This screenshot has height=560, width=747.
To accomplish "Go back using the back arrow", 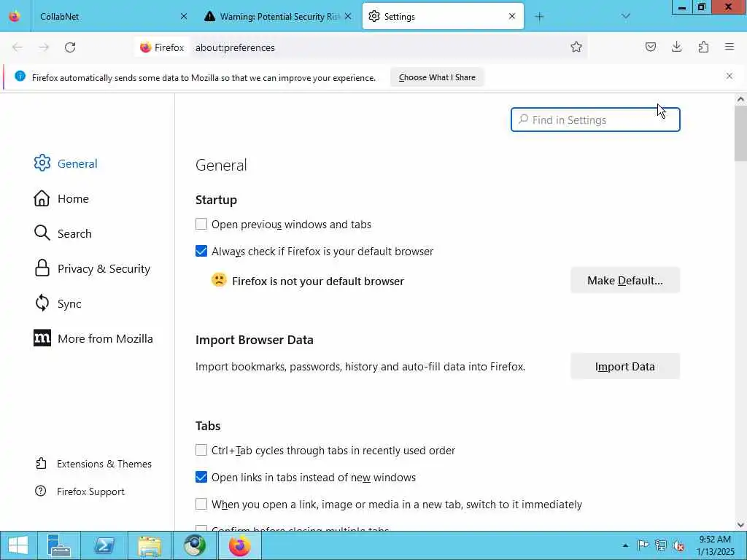I will (18, 47).
